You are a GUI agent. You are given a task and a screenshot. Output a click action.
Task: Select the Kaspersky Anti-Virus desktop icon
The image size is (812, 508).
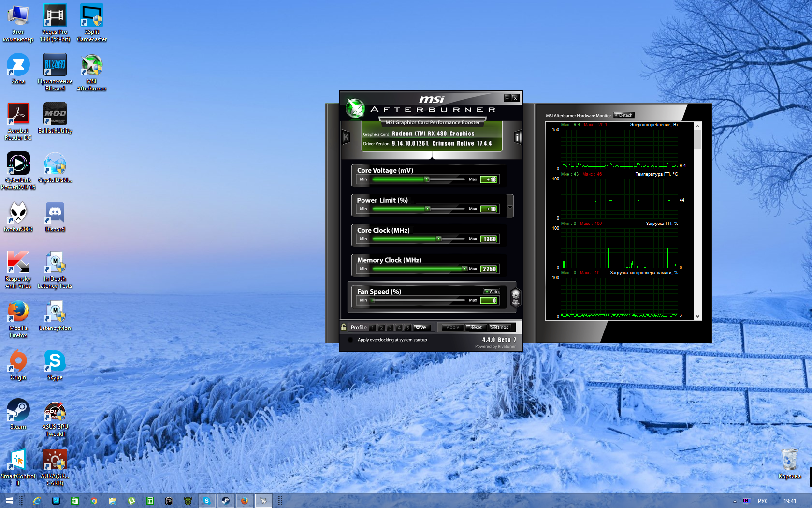point(18,269)
